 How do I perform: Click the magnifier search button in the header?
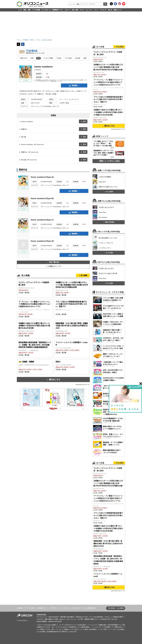click(105, 4)
